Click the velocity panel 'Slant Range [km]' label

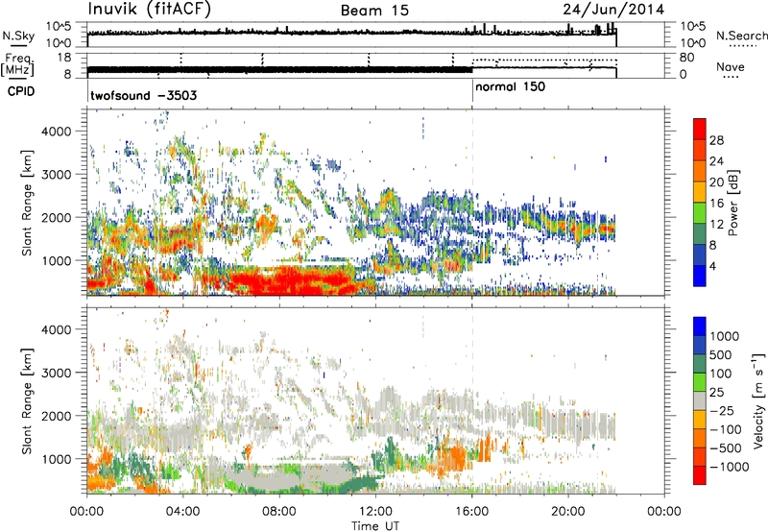click(27, 400)
